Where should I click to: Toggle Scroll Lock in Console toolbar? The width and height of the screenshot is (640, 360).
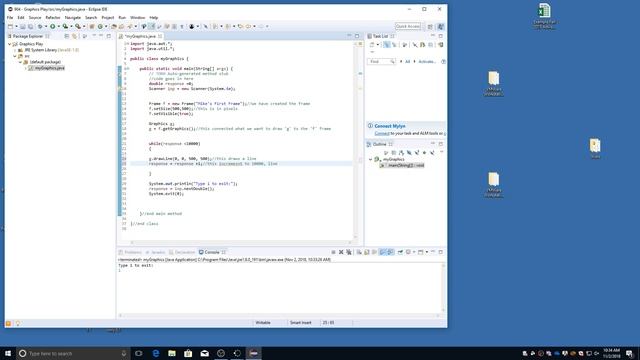pyautogui.click(x=367, y=252)
